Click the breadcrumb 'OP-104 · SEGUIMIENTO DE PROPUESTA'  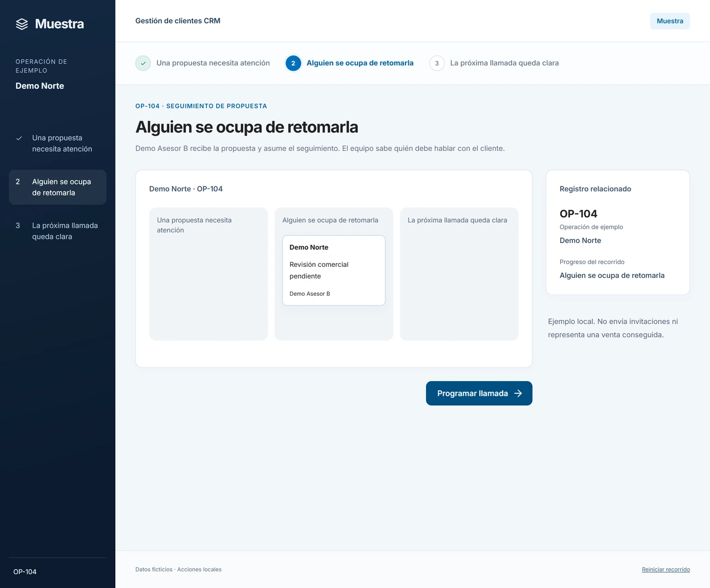pyautogui.click(x=201, y=106)
